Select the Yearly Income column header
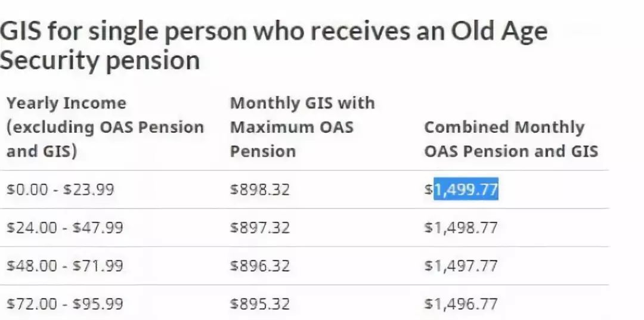This screenshot has height=320, width=644. (x=105, y=127)
